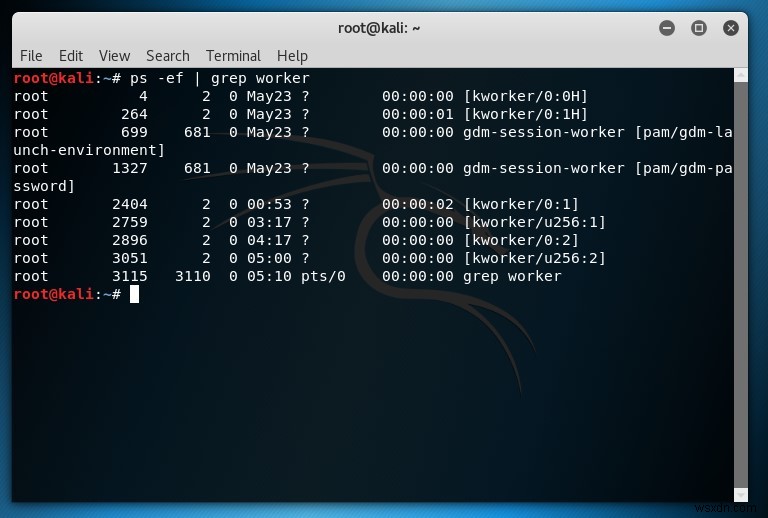The image size is (768, 518).
Task: Click PID 2896 in process list
Action: point(130,240)
